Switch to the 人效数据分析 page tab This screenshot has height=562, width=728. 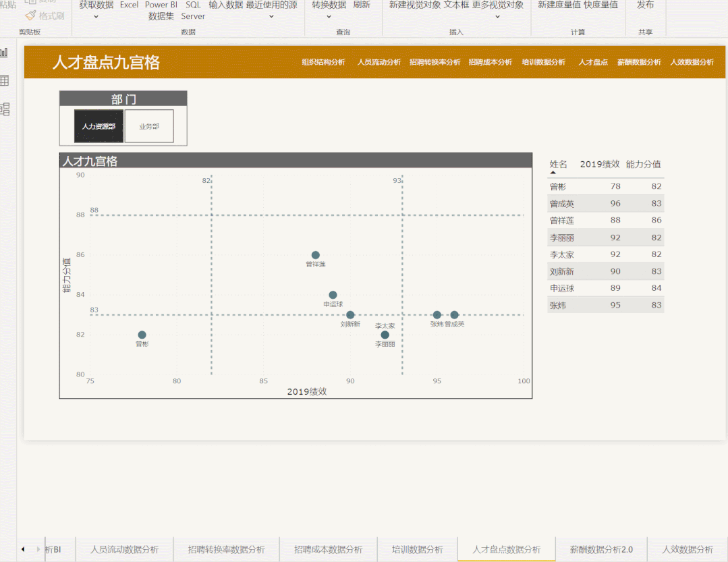688,549
